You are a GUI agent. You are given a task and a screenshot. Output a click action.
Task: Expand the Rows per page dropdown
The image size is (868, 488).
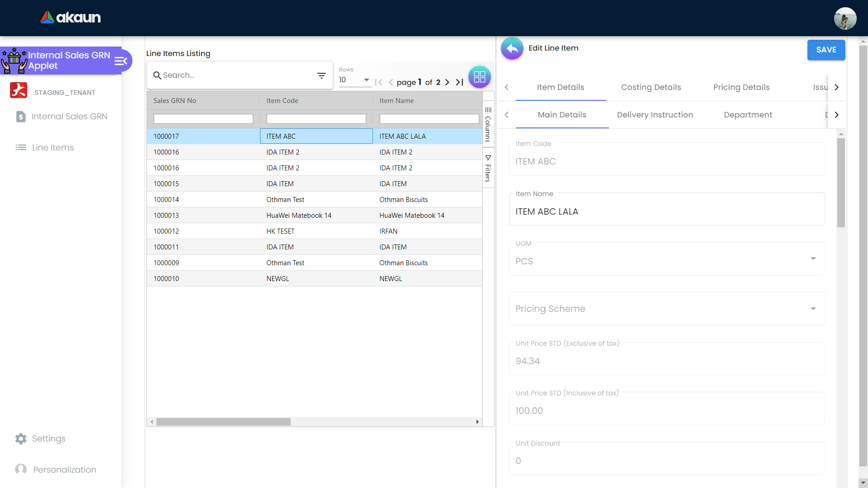(366, 80)
